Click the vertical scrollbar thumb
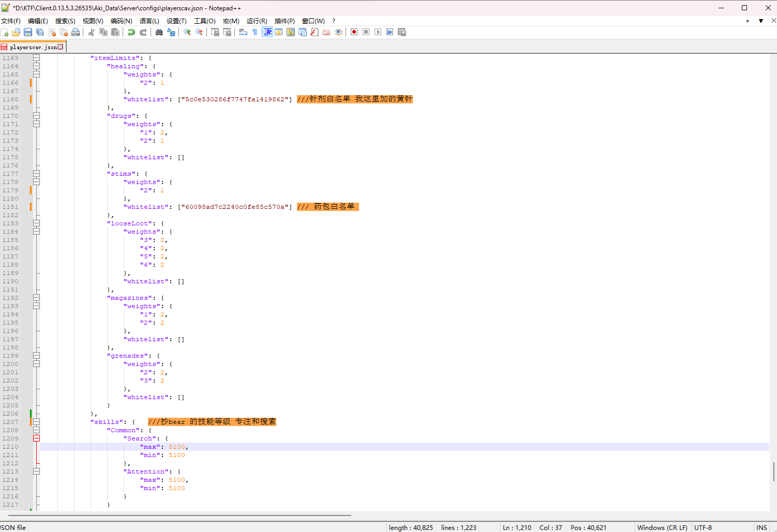This screenshot has height=532, width=777. [x=773, y=472]
